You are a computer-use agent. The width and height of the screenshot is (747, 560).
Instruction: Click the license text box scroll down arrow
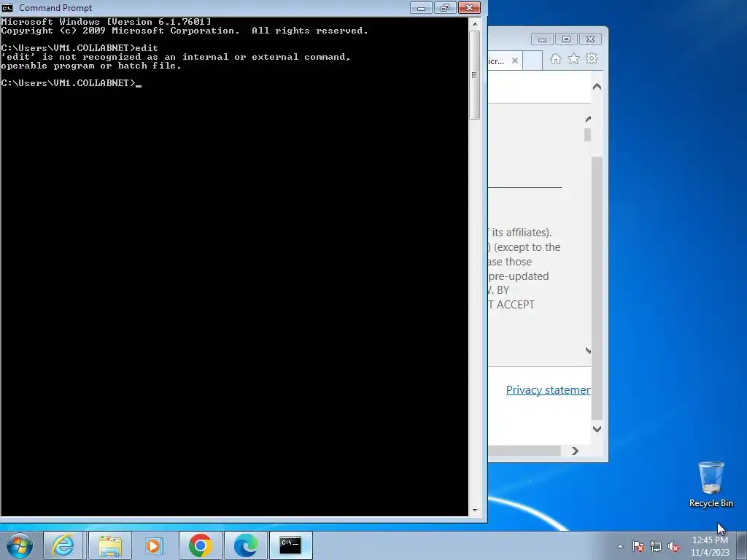coord(588,351)
